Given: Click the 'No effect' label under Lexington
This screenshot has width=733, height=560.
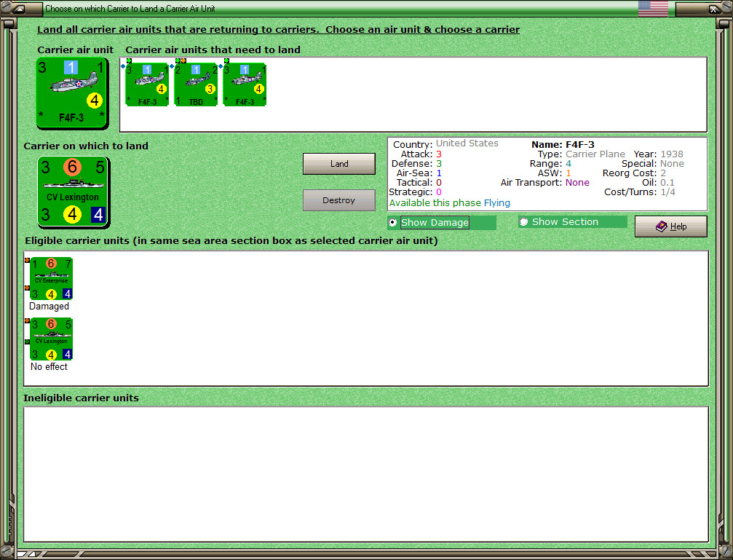Looking at the screenshot, I should coord(49,367).
